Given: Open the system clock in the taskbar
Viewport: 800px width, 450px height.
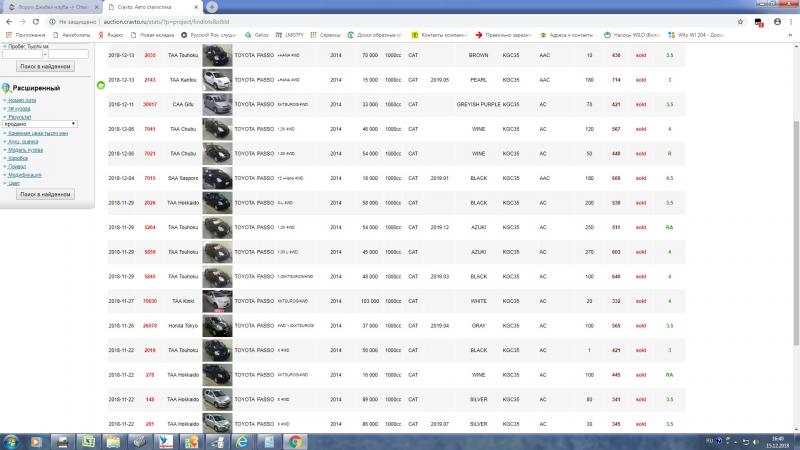Looking at the screenshot, I should (778, 442).
